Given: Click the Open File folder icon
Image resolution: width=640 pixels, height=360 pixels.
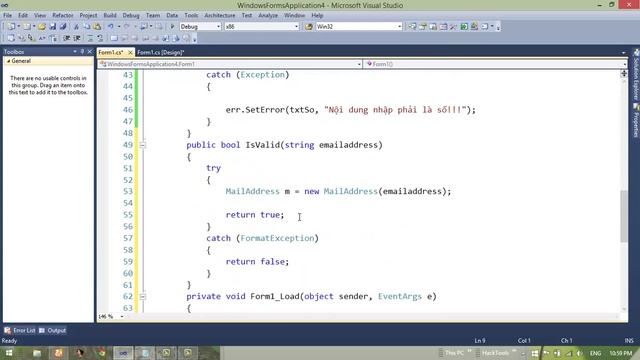Looking at the screenshot, I should tap(42, 27).
